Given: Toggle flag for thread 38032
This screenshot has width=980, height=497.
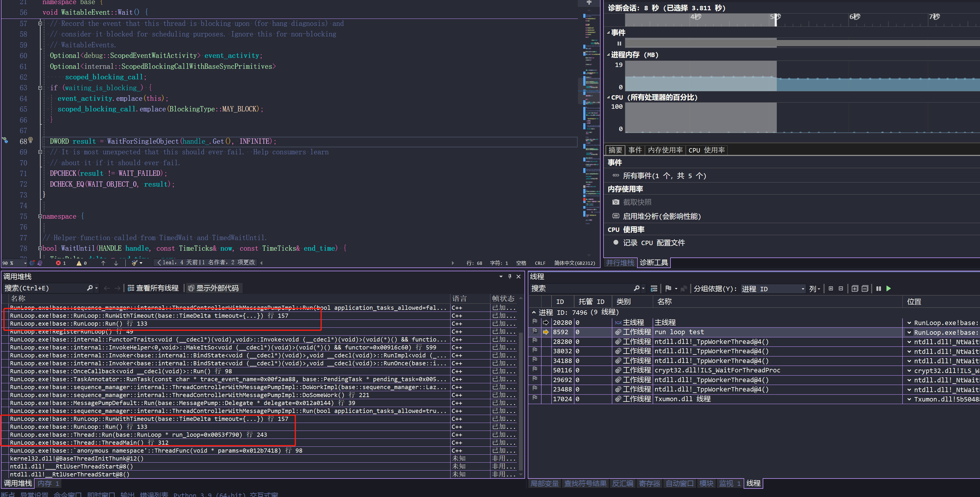Looking at the screenshot, I should coord(535,351).
